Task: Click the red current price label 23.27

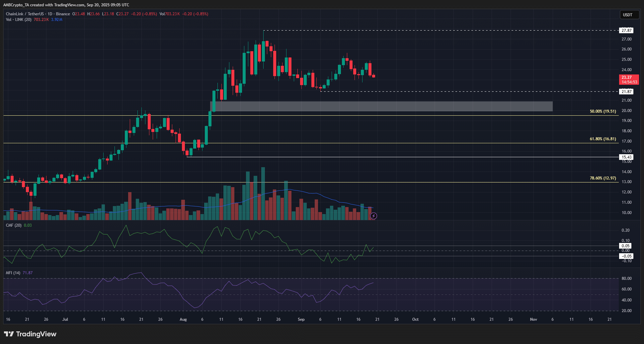Action: [629, 79]
